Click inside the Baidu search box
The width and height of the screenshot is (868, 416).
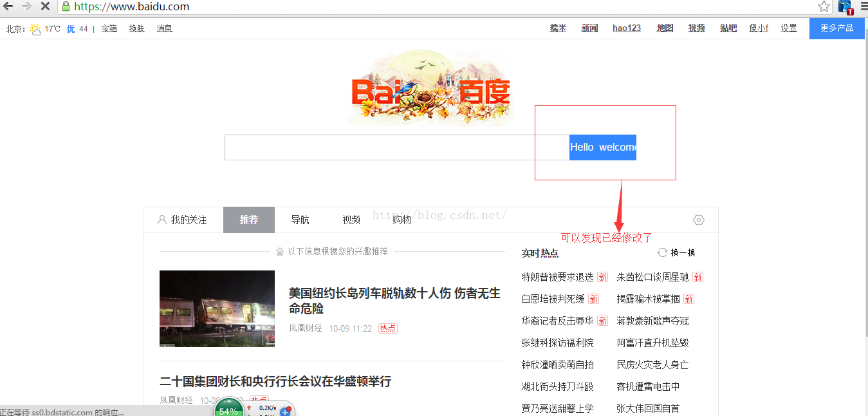[x=396, y=147]
